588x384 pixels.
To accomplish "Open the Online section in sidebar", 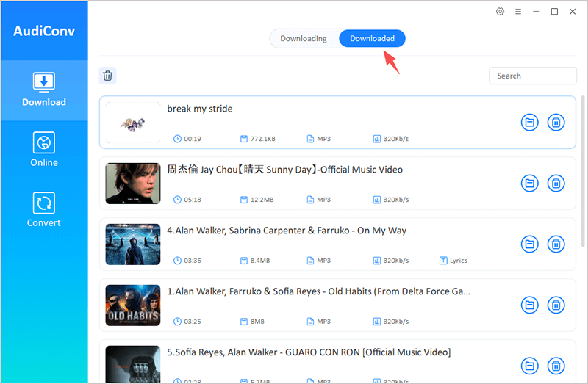I will (44, 150).
